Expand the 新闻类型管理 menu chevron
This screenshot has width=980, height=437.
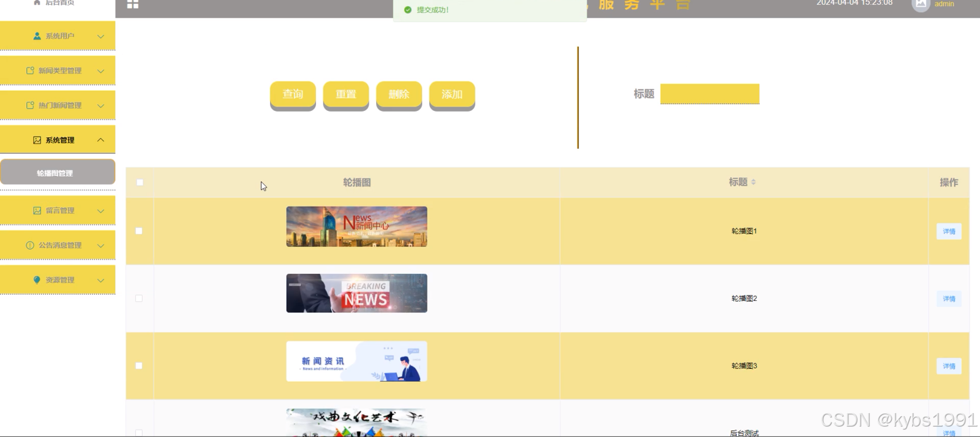100,71
